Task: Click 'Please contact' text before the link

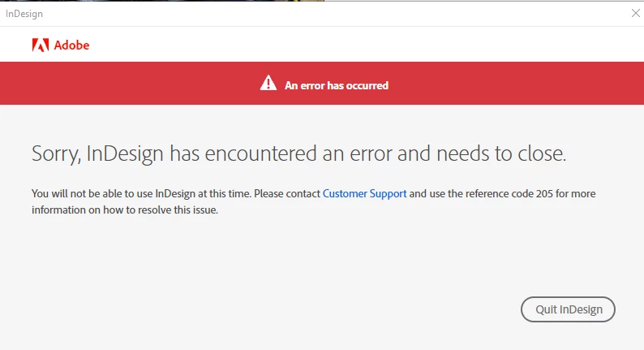Action: click(286, 193)
